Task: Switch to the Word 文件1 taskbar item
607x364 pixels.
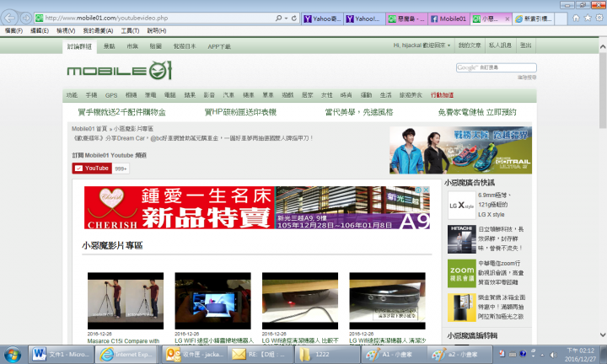Action: (61, 355)
